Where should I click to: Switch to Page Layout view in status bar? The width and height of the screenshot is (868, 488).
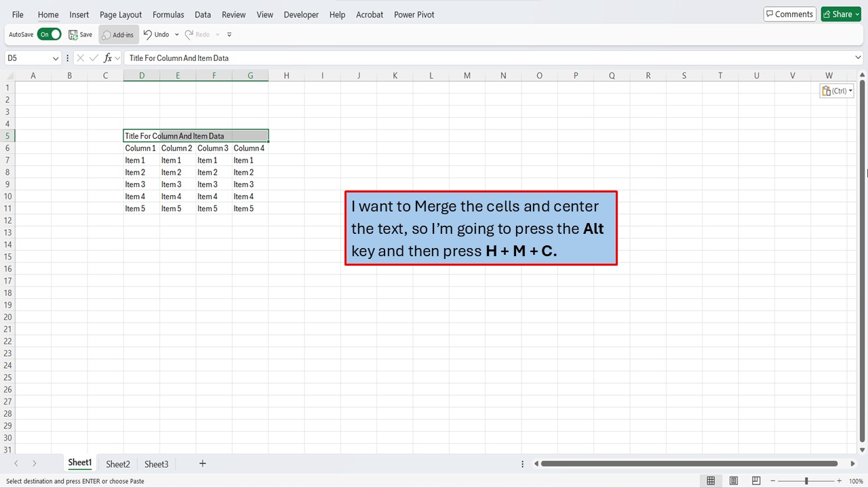pyautogui.click(x=733, y=480)
